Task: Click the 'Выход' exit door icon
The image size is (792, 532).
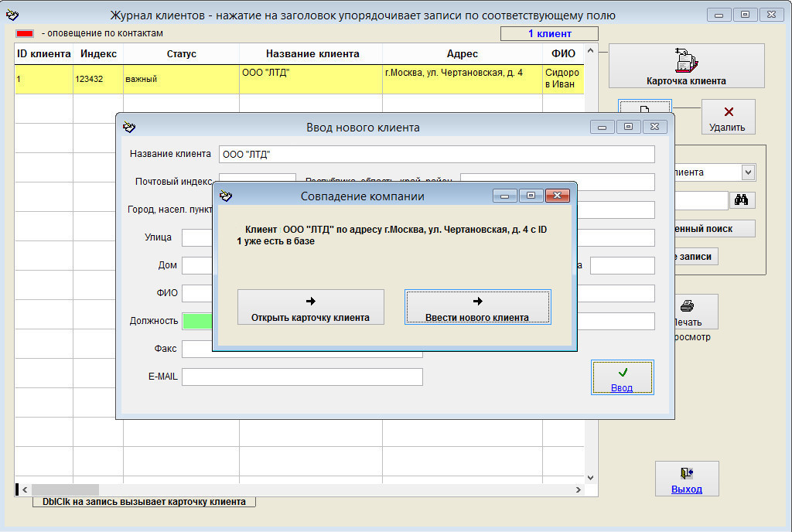Action: pyautogui.click(x=686, y=479)
